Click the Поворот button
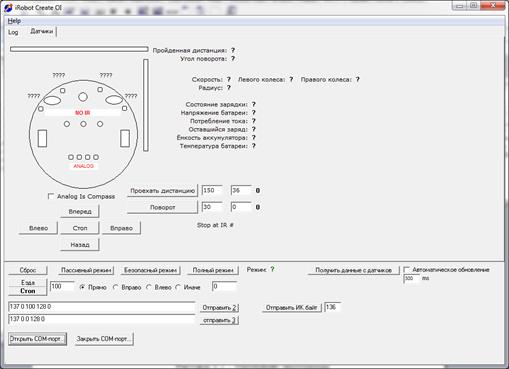Screen dimensions: 509x369 coord(162,207)
